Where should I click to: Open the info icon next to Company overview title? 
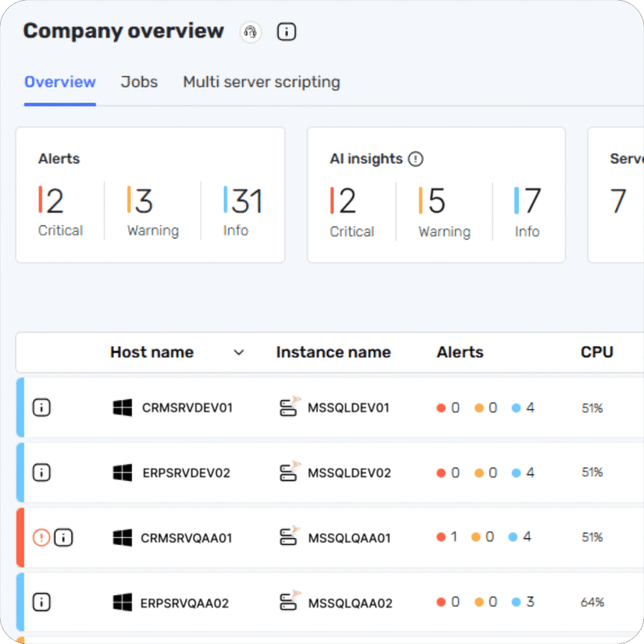286,32
